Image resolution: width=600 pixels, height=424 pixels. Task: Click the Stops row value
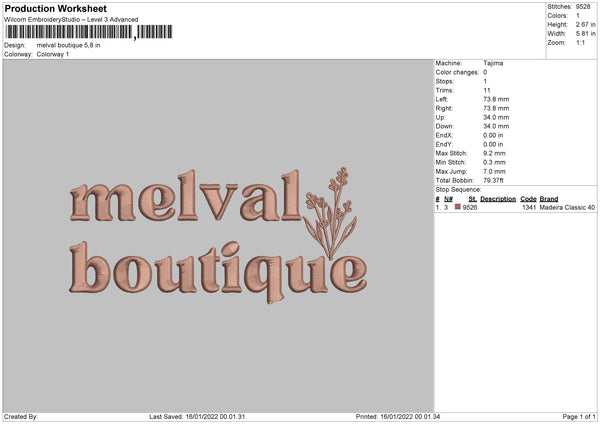485,81
